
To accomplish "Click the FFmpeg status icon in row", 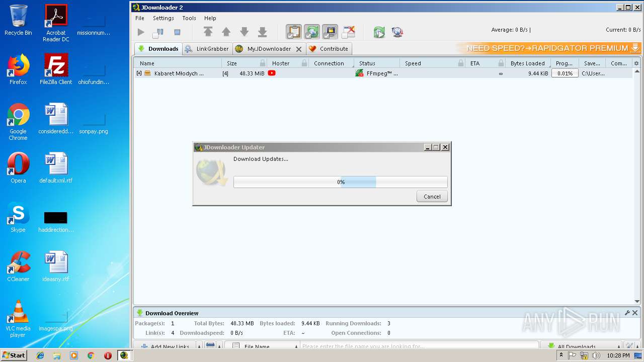I will tap(359, 73).
